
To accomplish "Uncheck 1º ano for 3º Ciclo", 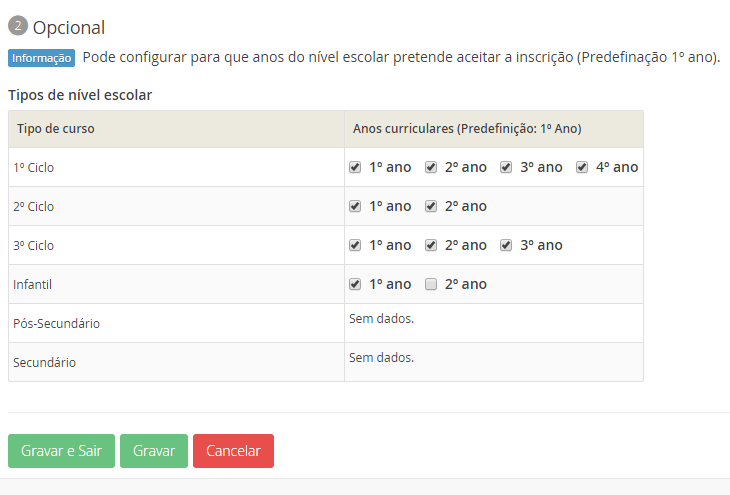I will [x=355, y=245].
